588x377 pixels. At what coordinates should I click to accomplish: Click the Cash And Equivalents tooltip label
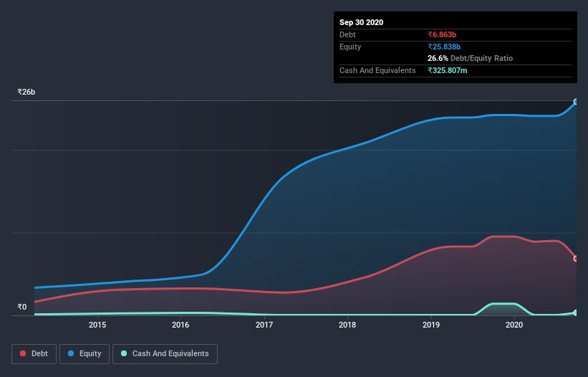pos(377,70)
